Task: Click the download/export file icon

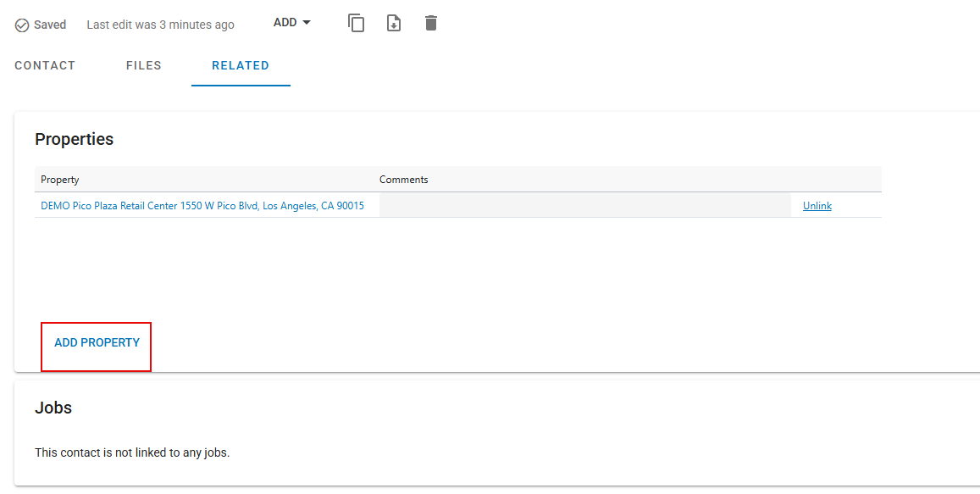Action: (x=394, y=23)
